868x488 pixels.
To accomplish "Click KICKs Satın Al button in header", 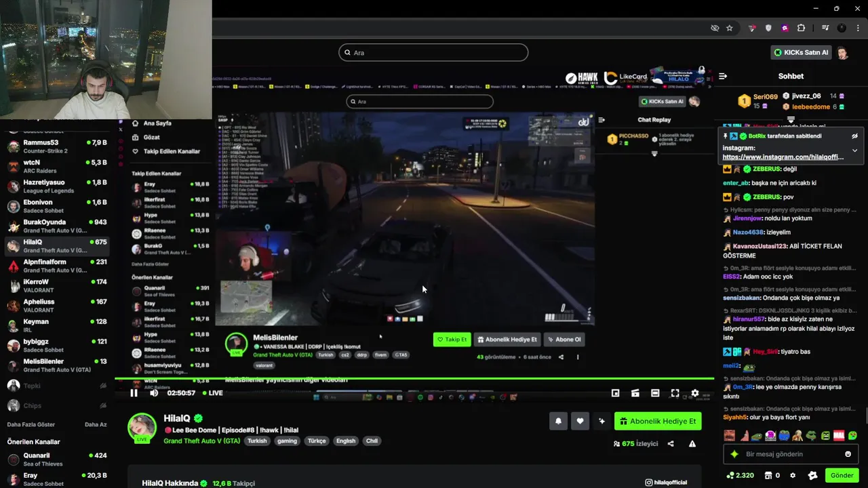I will pos(802,52).
